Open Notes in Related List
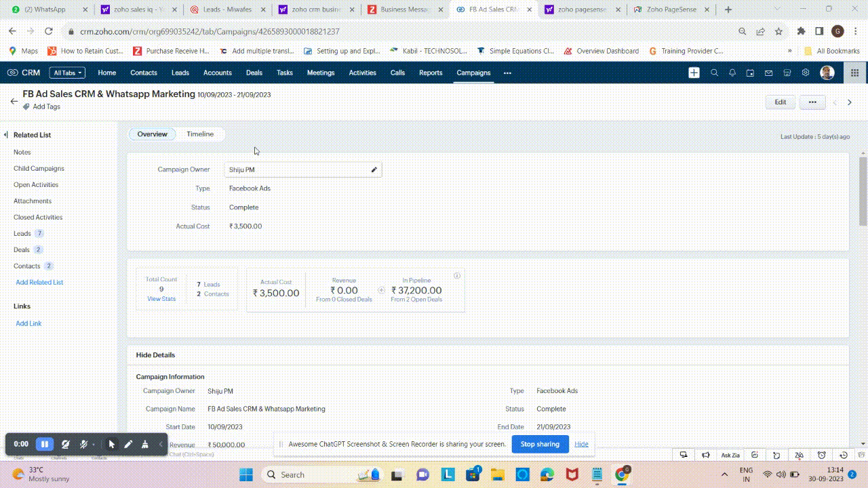Screen dimensions: 868x488 22,152
